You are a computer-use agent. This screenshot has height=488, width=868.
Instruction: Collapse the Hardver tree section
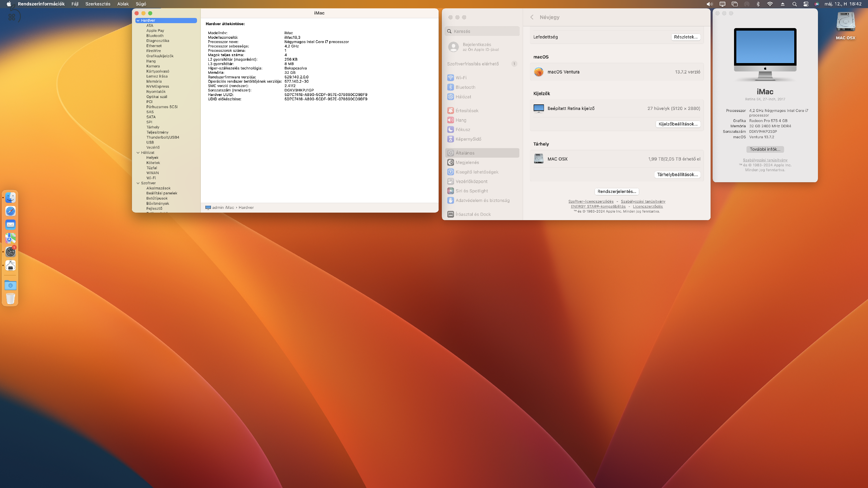pos(138,21)
